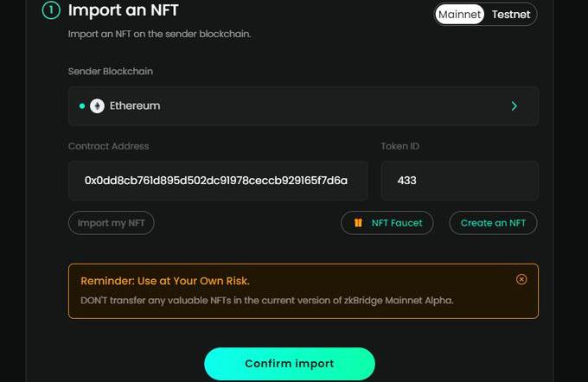Switch network to Testnet
Screen dimensions: 588x382
point(511,14)
